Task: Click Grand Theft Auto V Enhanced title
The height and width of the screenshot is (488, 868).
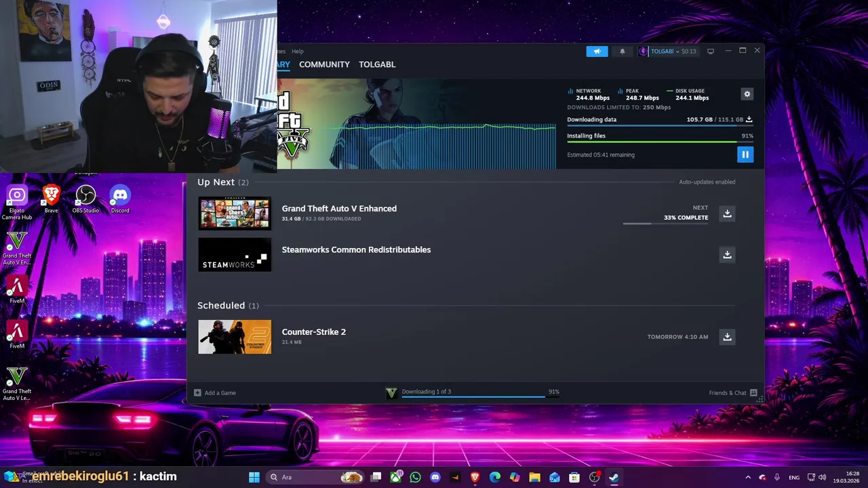Action: pyautogui.click(x=339, y=208)
